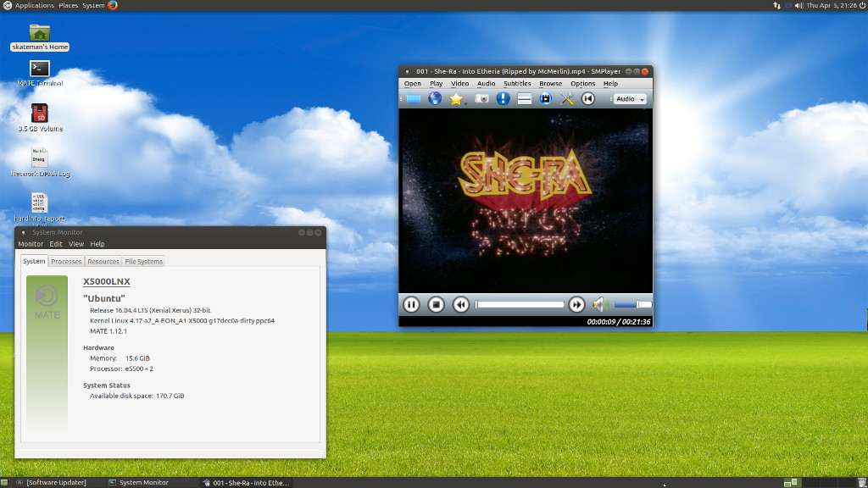Open the clock showing Thu Apr 5
The width and height of the screenshot is (868, 488).
(832, 6)
